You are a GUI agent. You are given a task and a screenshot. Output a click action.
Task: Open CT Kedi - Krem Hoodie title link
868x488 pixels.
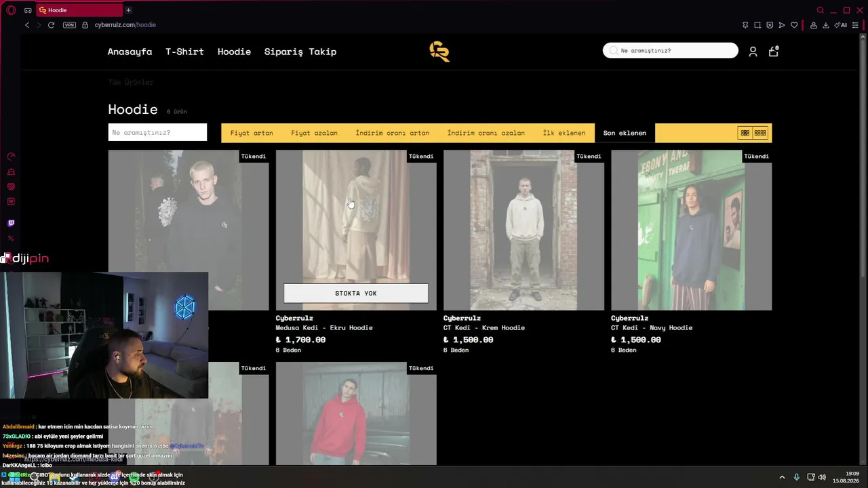(x=484, y=328)
